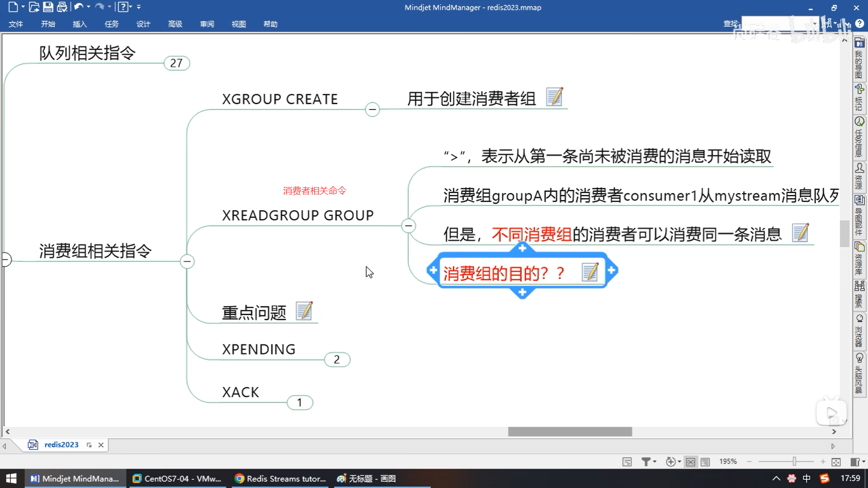The height and width of the screenshot is (488, 868).
Task: Open the 插入 ribbon tab
Action: pyautogui.click(x=80, y=24)
